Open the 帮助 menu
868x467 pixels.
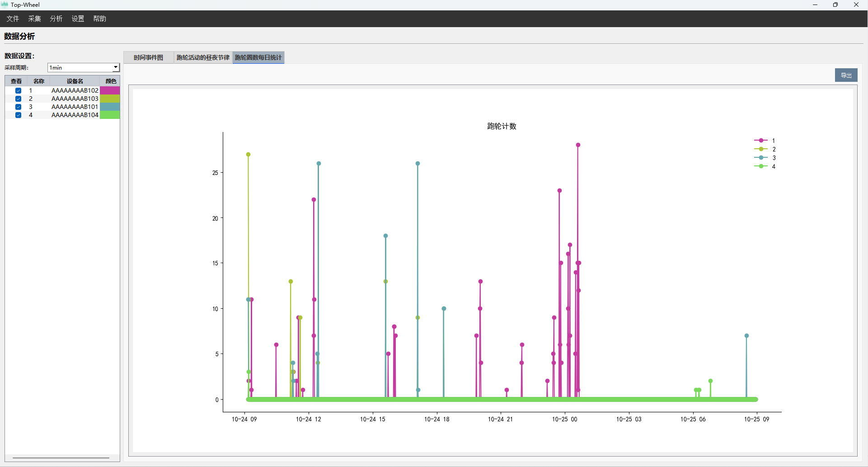coord(99,19)
